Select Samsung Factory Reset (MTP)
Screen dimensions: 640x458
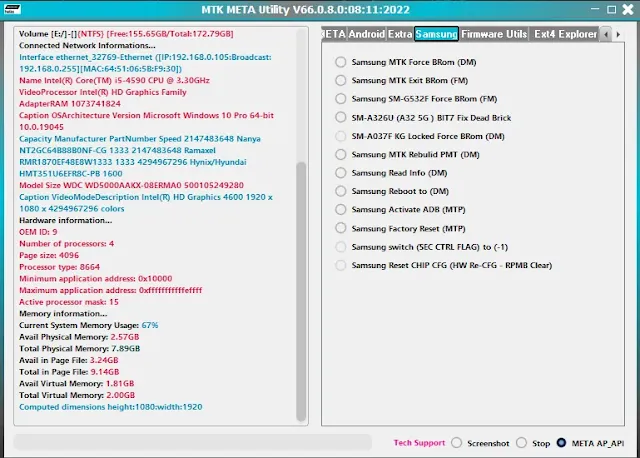point(340,228)
